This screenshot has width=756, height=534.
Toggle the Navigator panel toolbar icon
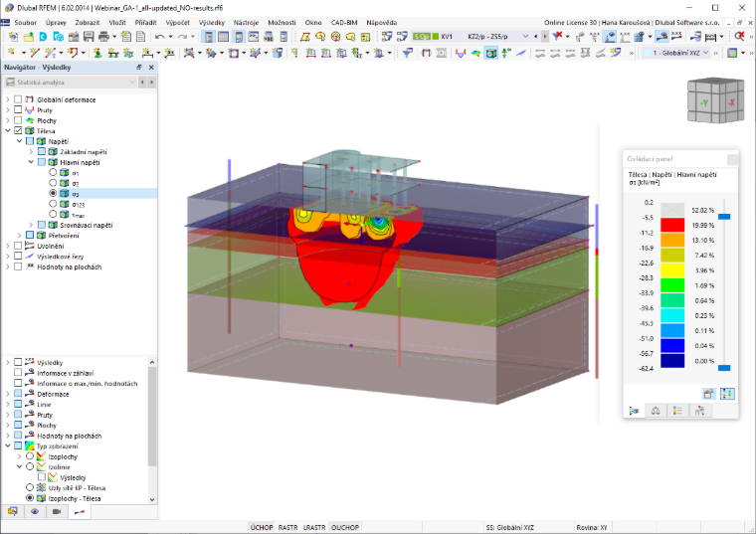click(208, 37)
